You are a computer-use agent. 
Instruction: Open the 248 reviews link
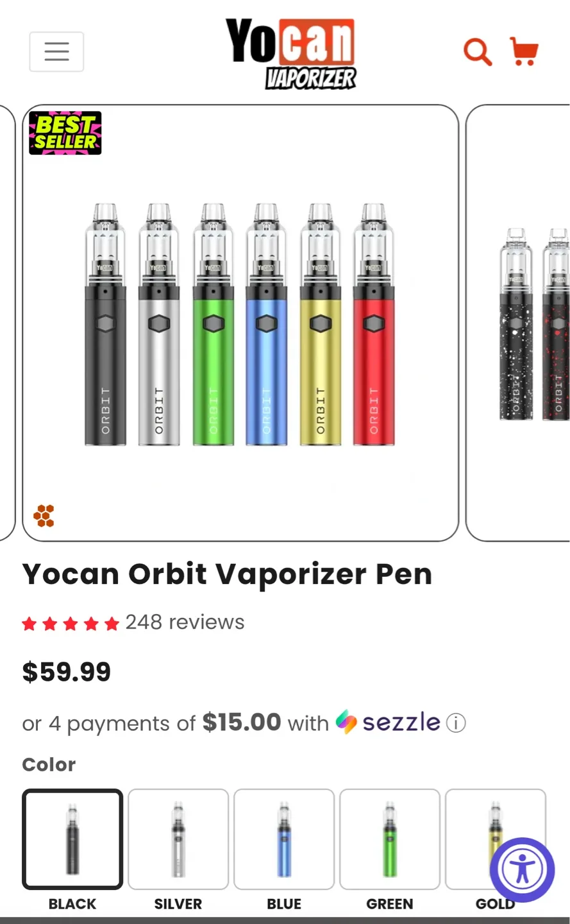pos(185,622)
